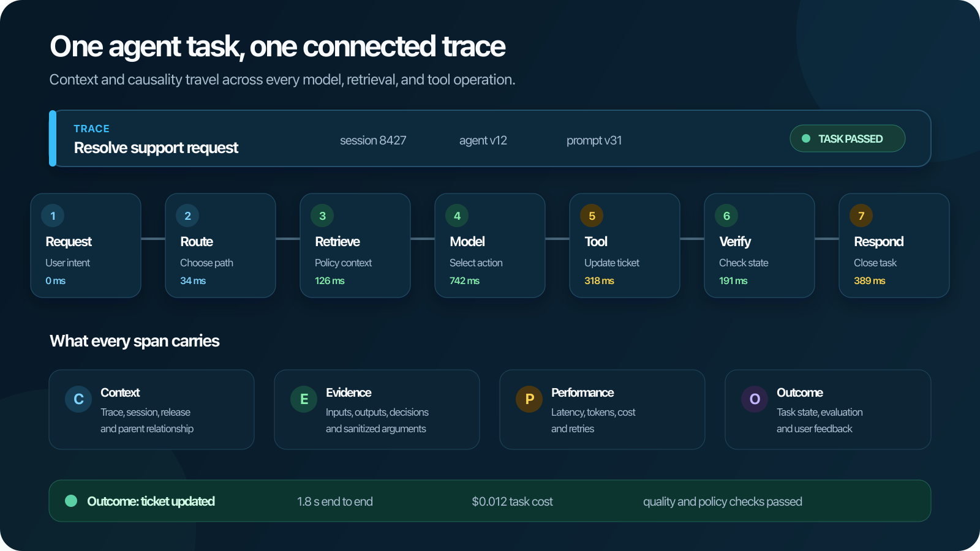Click 'Inputs, outputs, decisions' description line

tap(377, 412)
